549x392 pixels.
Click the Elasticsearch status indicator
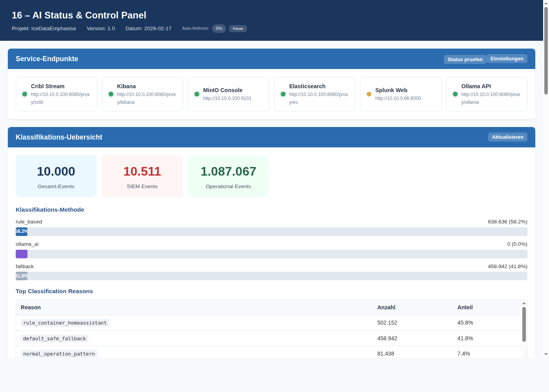tap(283, 94)
